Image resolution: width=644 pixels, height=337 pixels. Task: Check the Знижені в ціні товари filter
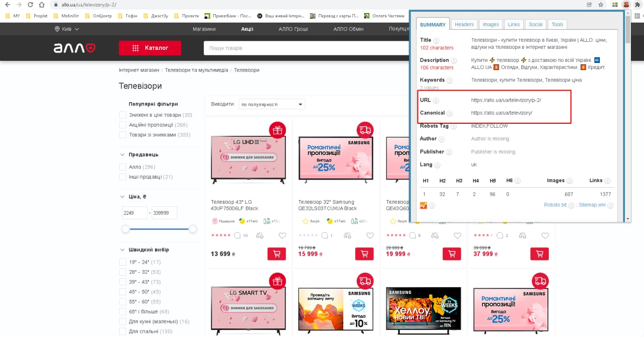[x=123, y=115]
